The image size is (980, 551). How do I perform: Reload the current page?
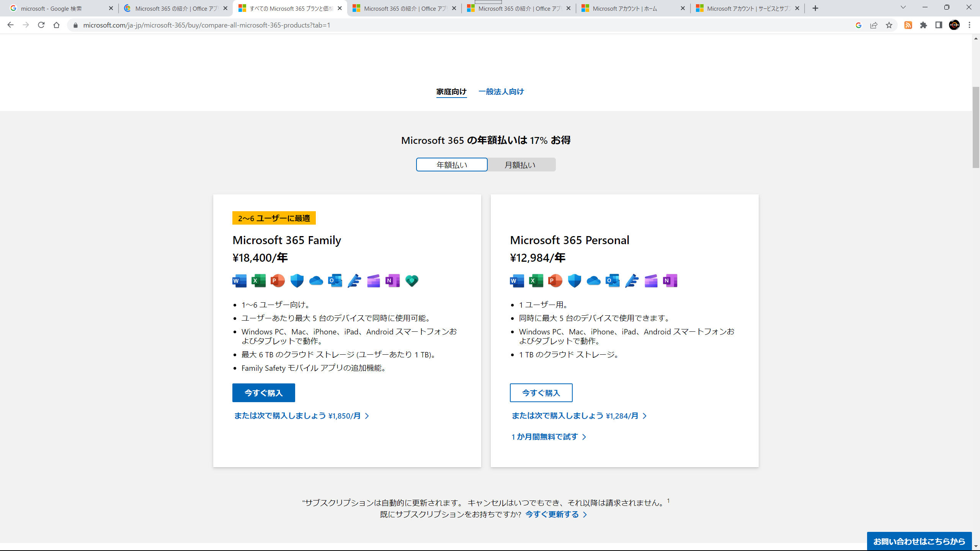tap(41, 25)
